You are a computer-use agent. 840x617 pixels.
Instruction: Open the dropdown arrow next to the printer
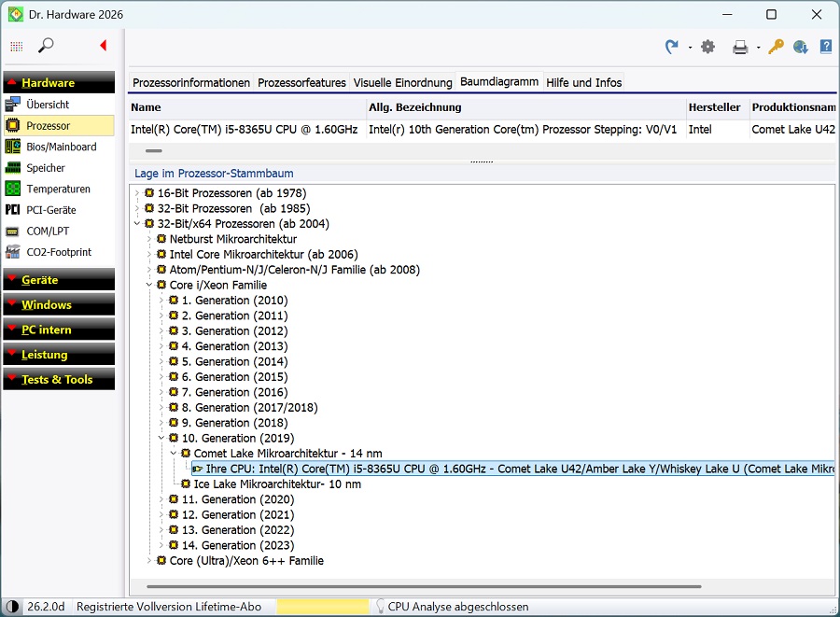click(759, 48)
